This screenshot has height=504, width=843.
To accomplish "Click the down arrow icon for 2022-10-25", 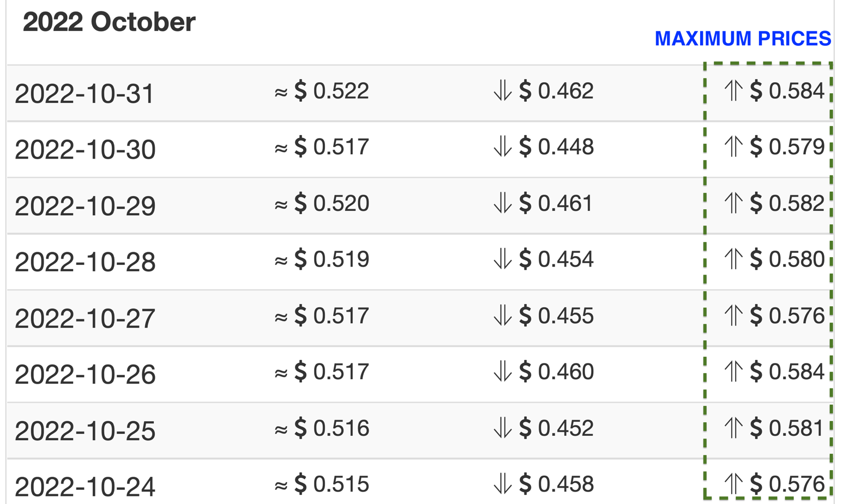I will click(x=502, y=428).
